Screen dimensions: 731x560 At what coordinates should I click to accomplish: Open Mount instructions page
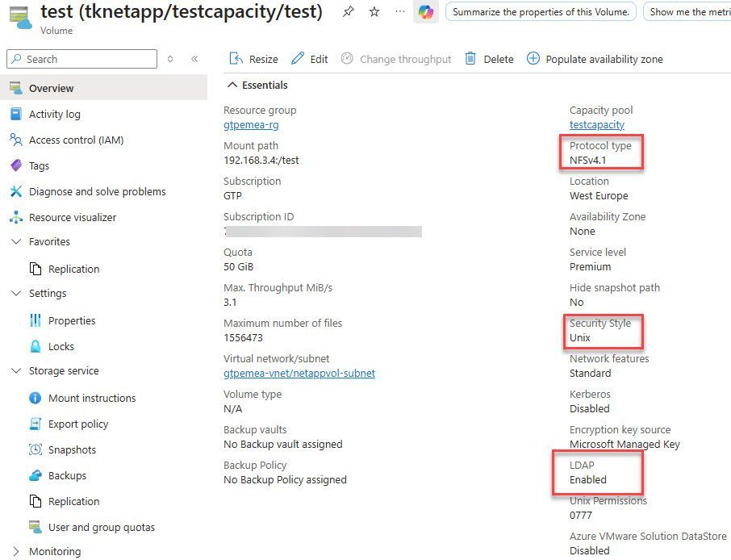click(x=92, y=398)
